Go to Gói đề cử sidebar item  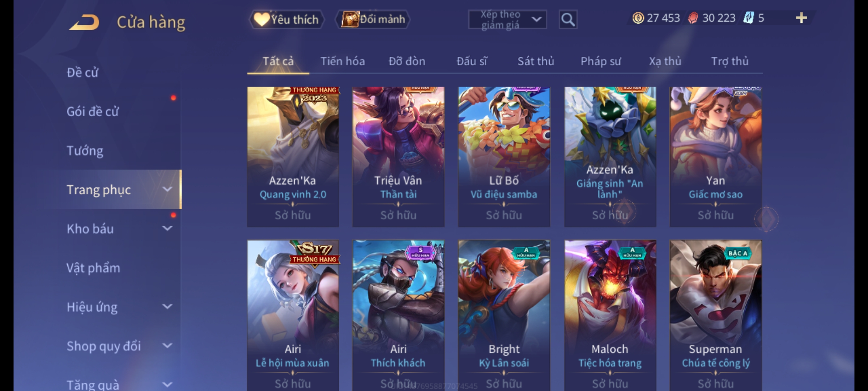93,112
